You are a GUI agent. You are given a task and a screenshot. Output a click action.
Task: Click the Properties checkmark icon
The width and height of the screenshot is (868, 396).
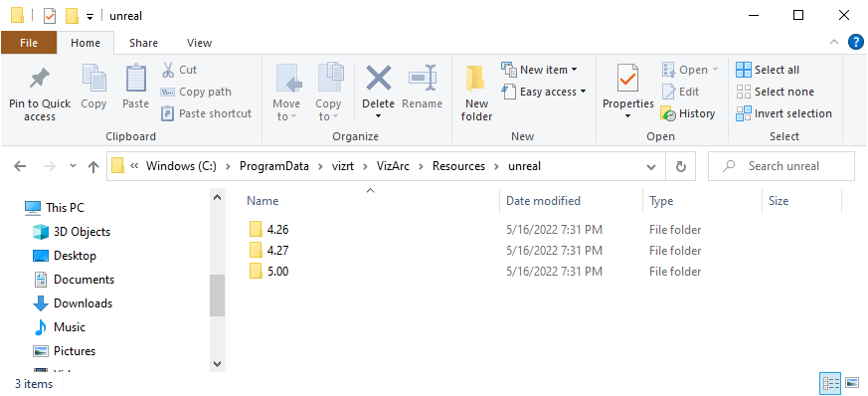pyautogui.click(x=627, y=79)
